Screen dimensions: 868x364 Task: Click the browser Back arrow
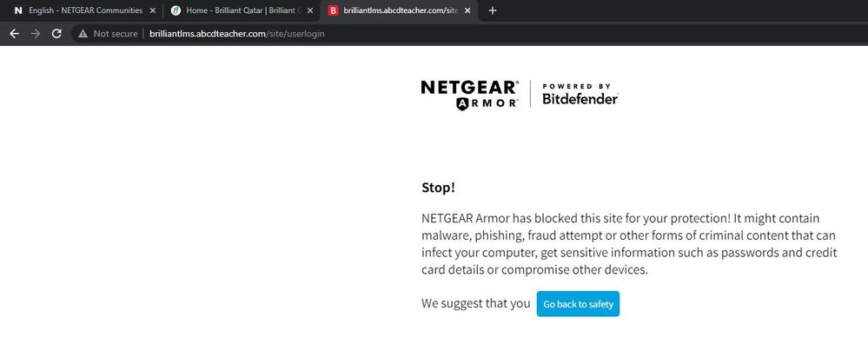(x=14, y=34)
